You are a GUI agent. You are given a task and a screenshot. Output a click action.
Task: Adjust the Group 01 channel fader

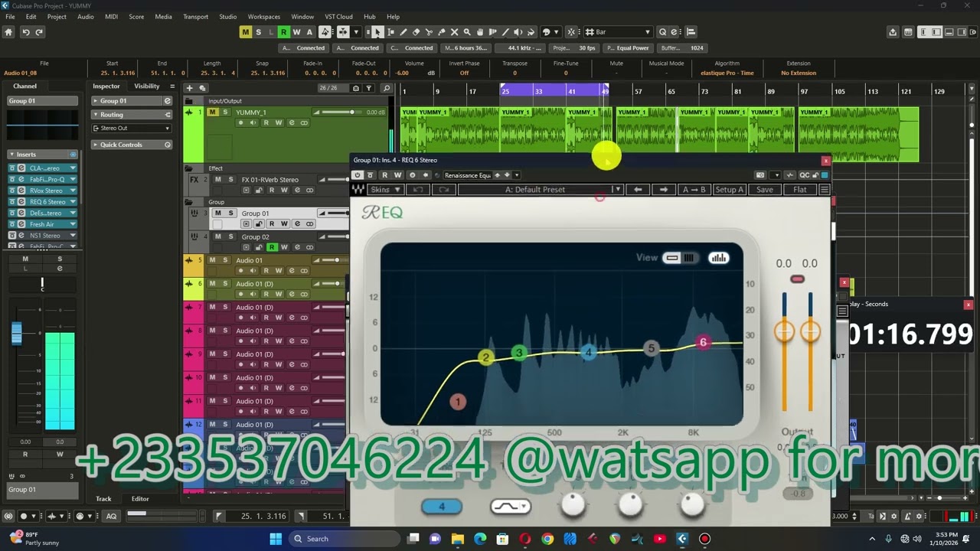pos(16,334)
